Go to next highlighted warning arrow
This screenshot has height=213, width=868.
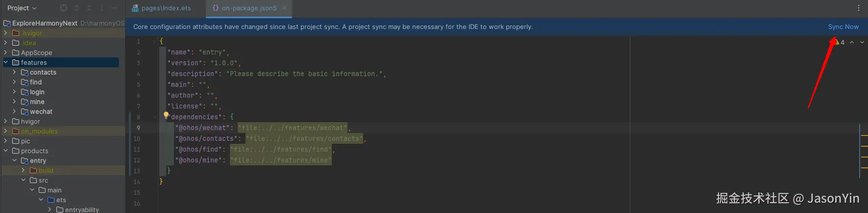tap(862, 42)
